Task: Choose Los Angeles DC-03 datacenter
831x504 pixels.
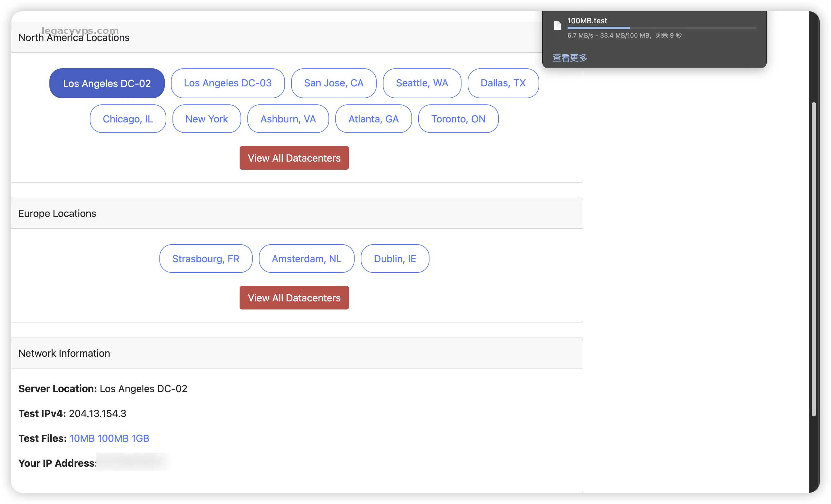Action: [228, 83]
